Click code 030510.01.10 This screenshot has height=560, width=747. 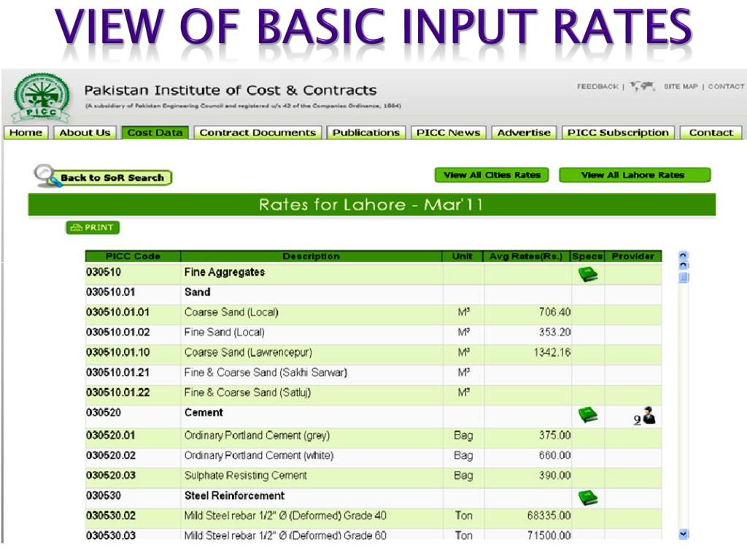pyautogui.click(x=117, y=352)
